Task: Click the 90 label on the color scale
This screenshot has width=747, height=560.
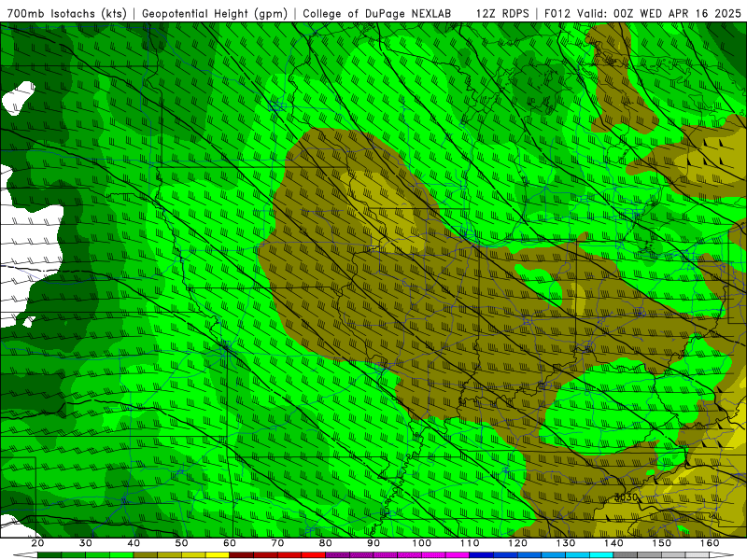Action: (x=373, y=543)
